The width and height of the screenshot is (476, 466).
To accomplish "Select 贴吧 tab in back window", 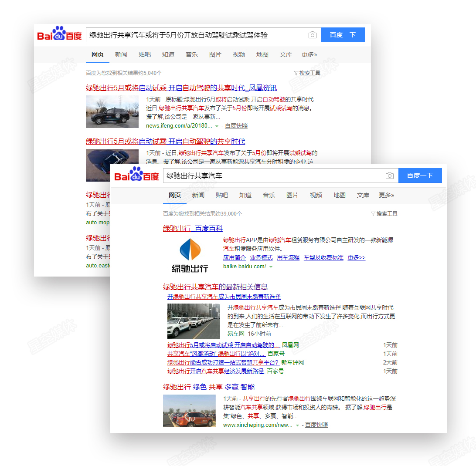I will [x=145, y=54].
